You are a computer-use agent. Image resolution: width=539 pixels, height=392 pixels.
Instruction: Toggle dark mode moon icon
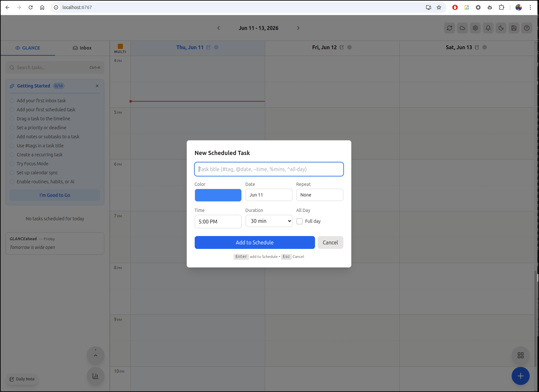pos(501,28)
